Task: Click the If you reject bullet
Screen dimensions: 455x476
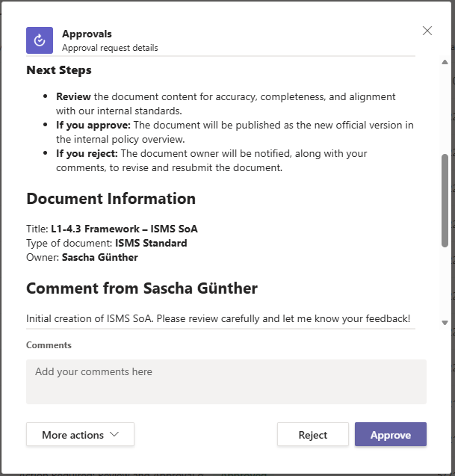Action: [211, 161]
